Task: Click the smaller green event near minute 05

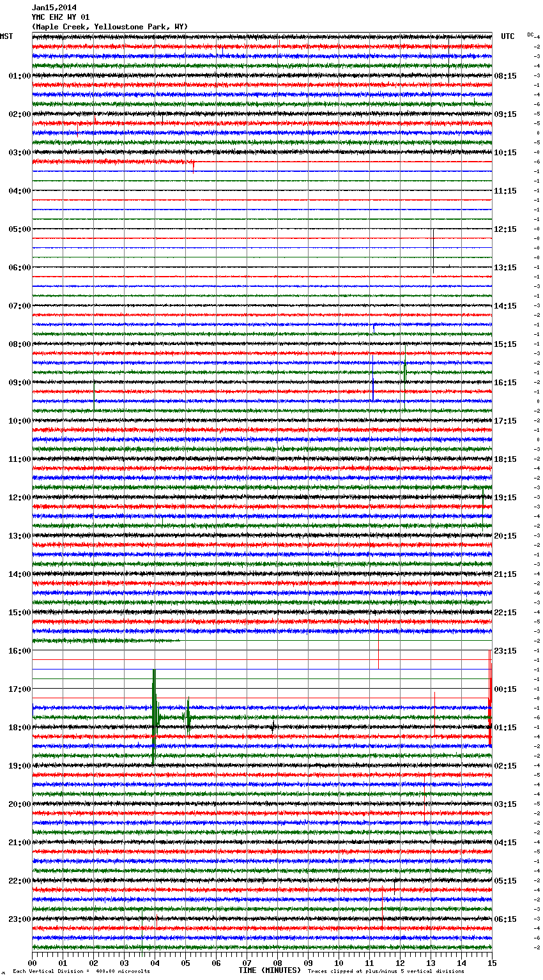Action: pyautogui.click(x=188, y=717)
